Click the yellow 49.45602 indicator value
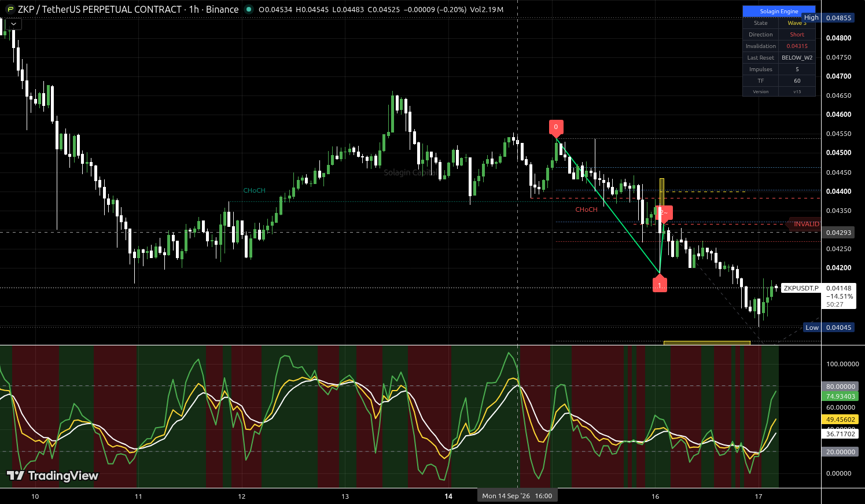The image size is (865, 504). click(840, 420)
